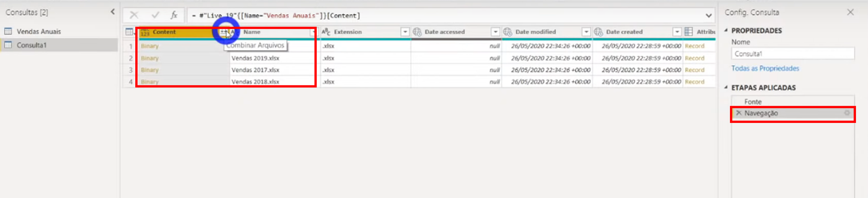Open the table menu icon at grid corner
The image size is (868, 198).
(130, 32)
